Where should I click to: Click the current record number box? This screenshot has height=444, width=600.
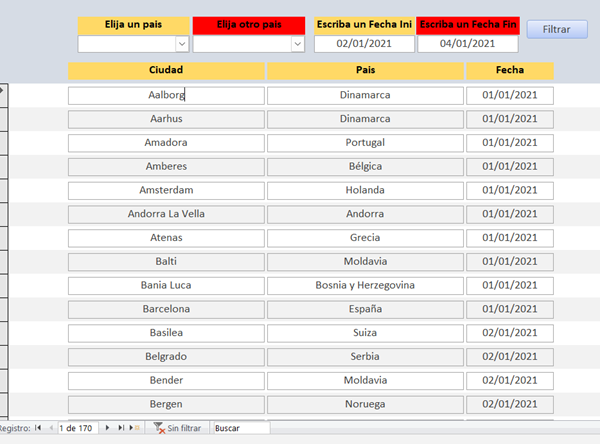click(78, 428)
